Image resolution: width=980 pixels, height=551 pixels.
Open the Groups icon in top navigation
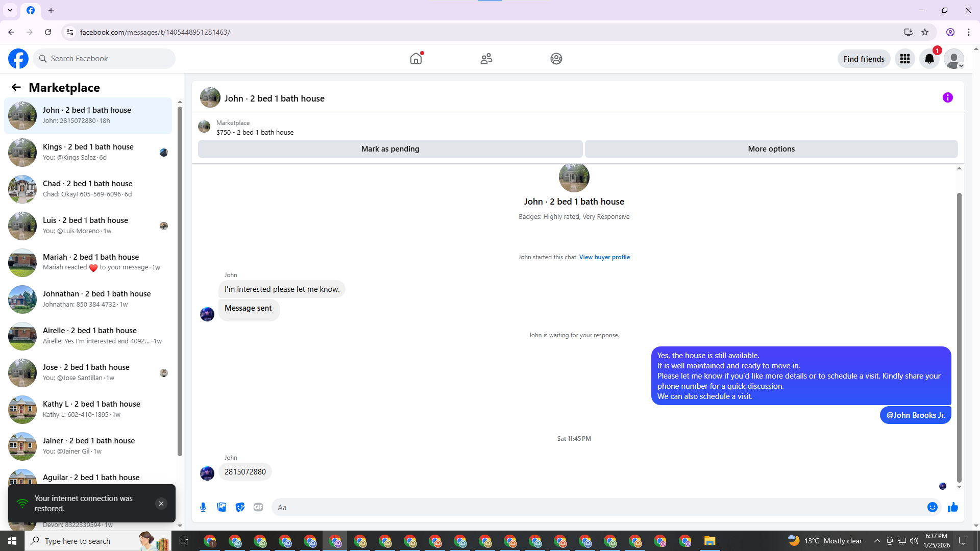[x=556, y=59]
